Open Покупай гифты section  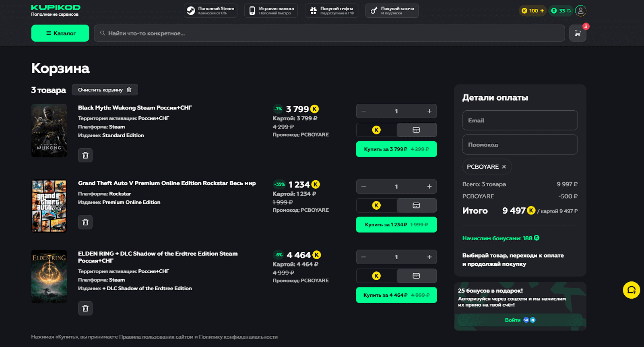tap(331, 10)
